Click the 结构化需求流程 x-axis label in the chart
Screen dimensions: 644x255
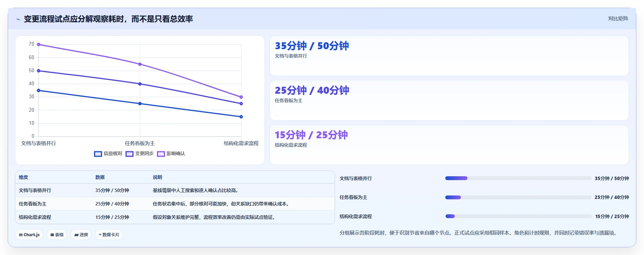tap(241, 143)
